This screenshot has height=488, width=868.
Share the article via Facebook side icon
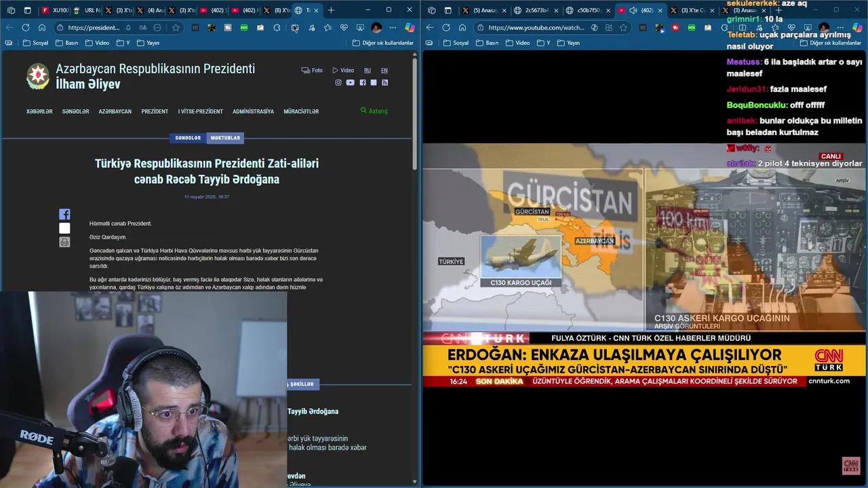point(64,214)
